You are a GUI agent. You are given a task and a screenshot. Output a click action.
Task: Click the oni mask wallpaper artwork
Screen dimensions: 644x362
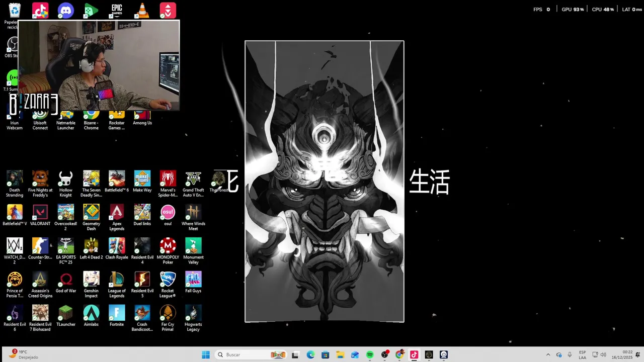click(325, 182)
